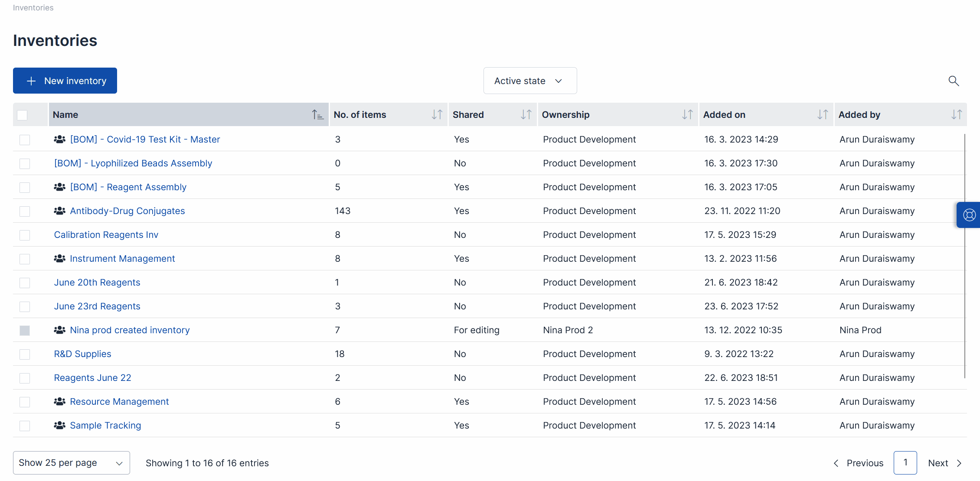Image resolution: width=980 pixels, height=481 pixels.
Task: Sort by Added on arrows icon
Action: tap(822, 115)
